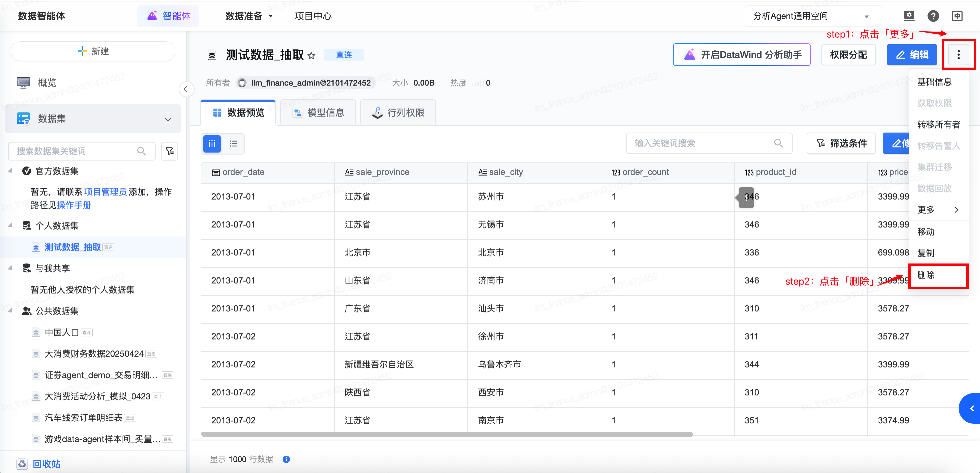Select the column table view toggle
Screen dimensions: 980x473
pos(212,143)
